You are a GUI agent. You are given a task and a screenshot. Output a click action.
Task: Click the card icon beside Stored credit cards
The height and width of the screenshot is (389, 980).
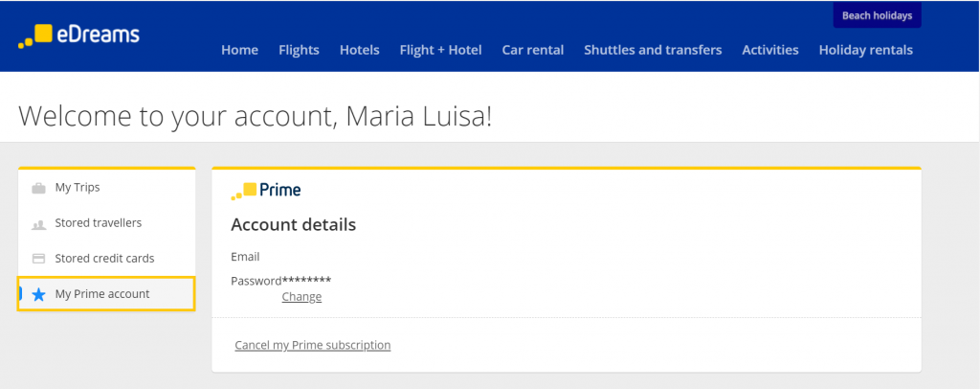click(38, 259)
